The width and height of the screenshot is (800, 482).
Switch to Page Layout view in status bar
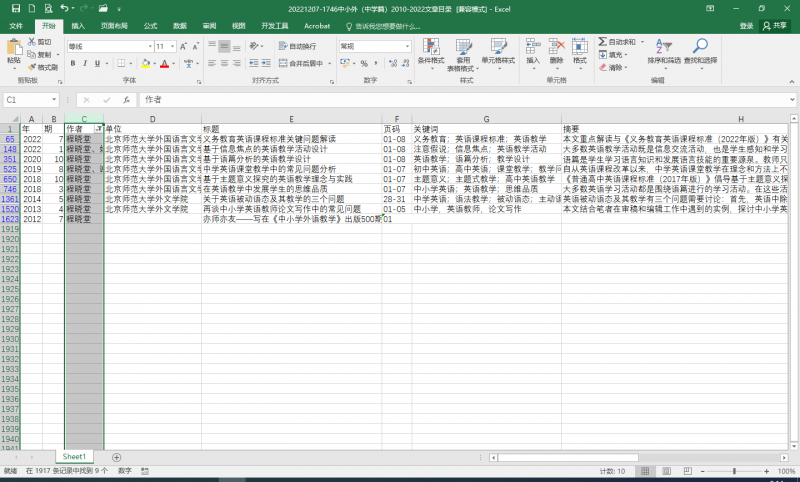(x=666, y=471)
